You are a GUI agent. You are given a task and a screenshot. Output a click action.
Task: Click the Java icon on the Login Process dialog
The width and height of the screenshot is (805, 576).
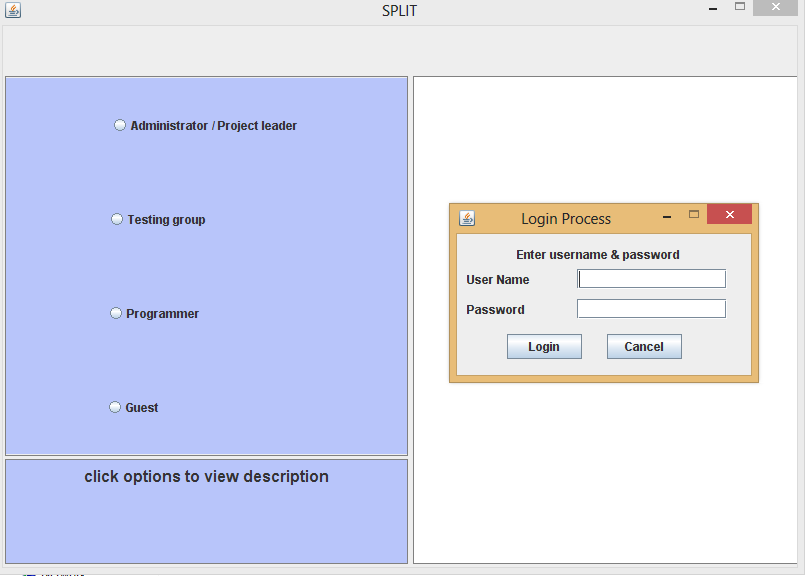click(x=467, y=217)
